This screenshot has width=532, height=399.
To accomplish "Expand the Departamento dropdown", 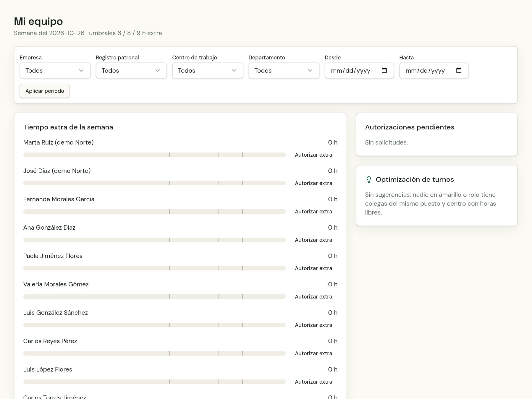I will pos(284,71).
